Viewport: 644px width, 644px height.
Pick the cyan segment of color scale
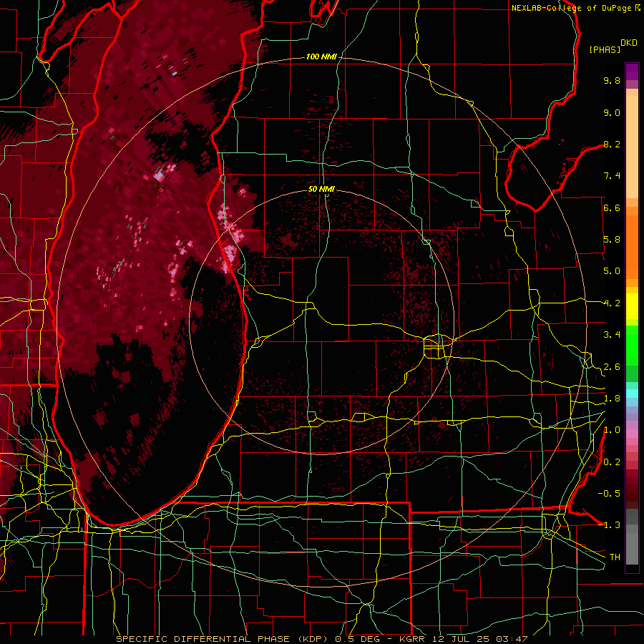point(632,394)
